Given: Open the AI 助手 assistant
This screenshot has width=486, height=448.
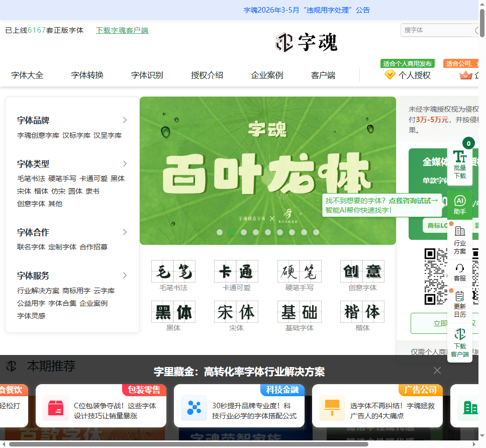Looking at the screenshot, I should pos(460,205).
